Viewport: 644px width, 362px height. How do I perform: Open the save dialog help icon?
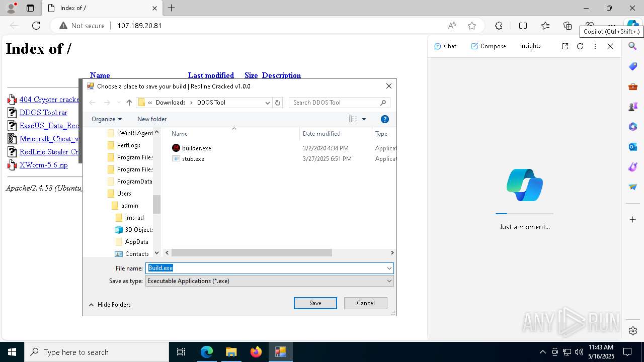[x=385, y=119]
